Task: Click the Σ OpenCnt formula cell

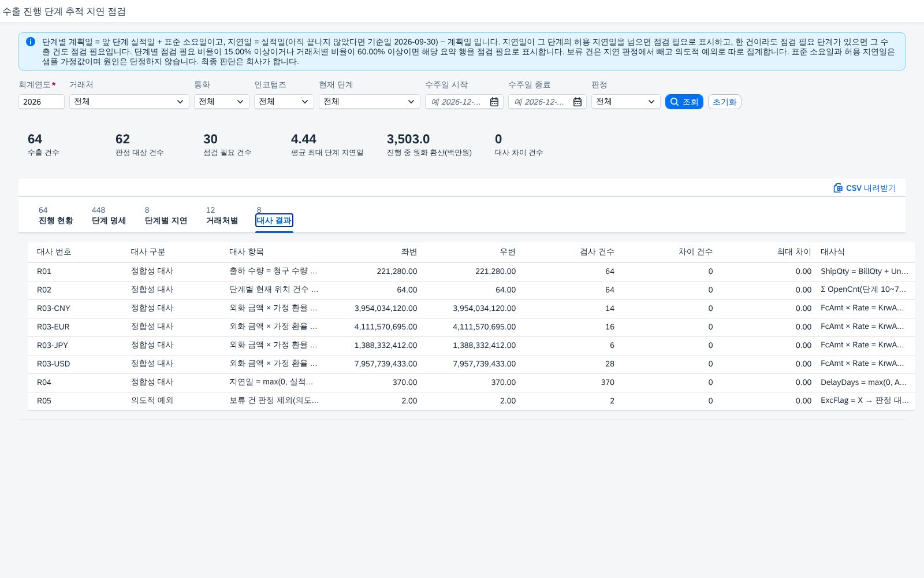Action: [x=863, y=290]
